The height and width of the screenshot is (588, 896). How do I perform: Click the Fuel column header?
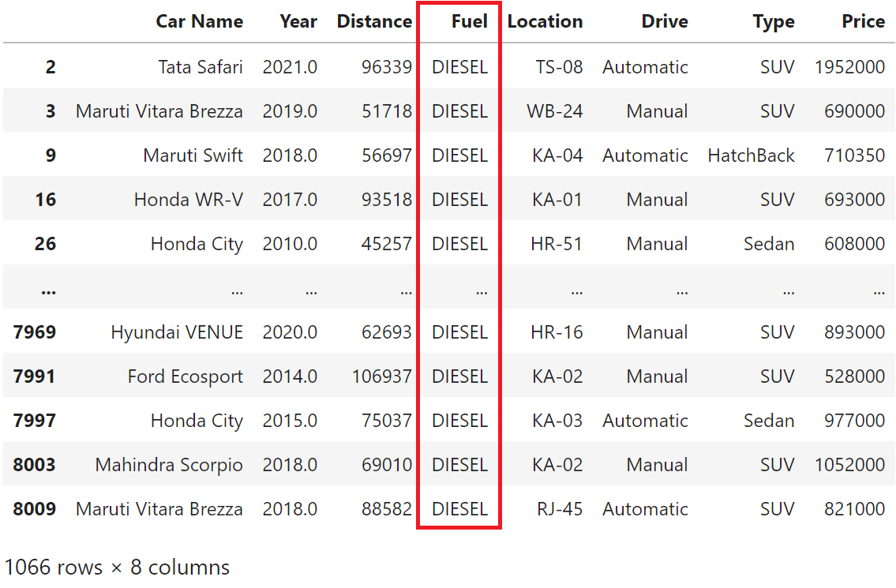click(x=469, y=22)
